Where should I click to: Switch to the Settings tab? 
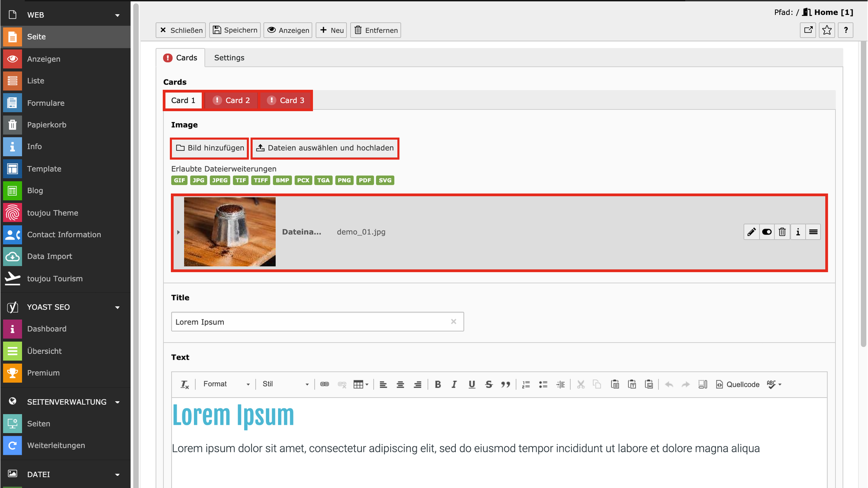point(229,58)
